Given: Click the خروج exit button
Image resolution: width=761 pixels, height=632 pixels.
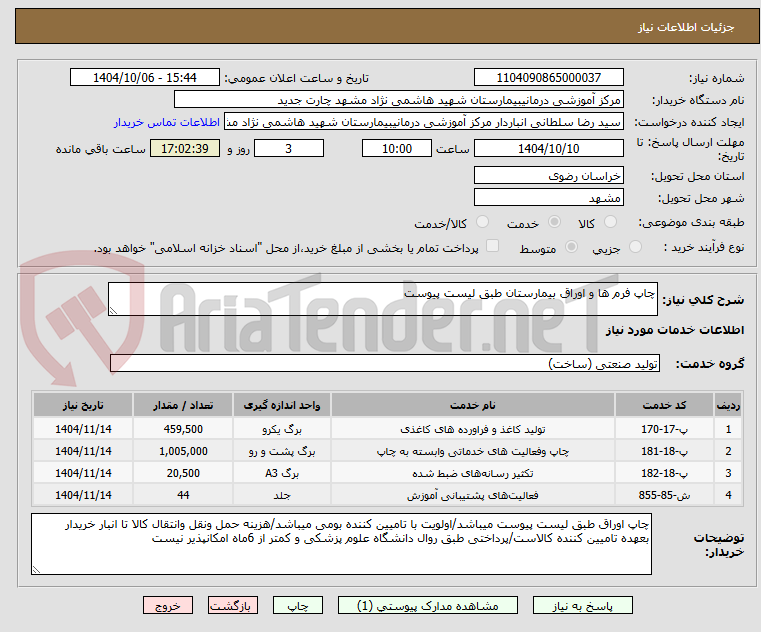Looking at the screenshot, I should click(x=168, y=605).
